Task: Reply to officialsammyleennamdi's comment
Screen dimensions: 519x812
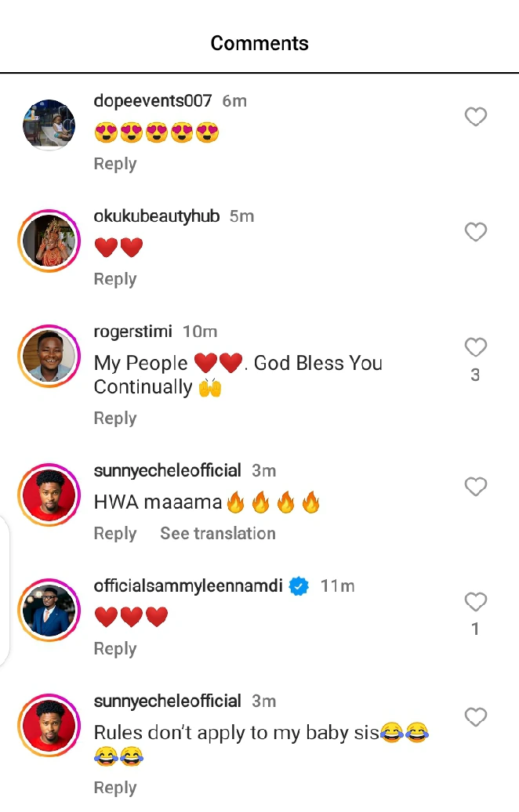Action: pos(115,649)
